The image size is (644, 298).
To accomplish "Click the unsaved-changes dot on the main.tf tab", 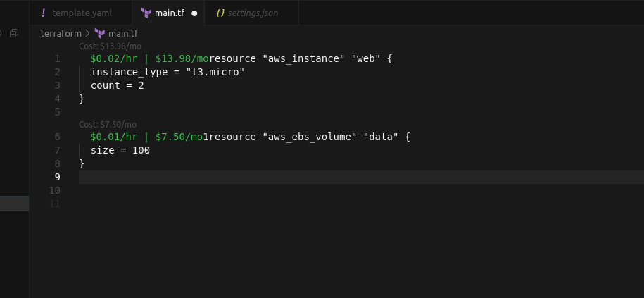I will pyautogui.click(x=194, y=13).
